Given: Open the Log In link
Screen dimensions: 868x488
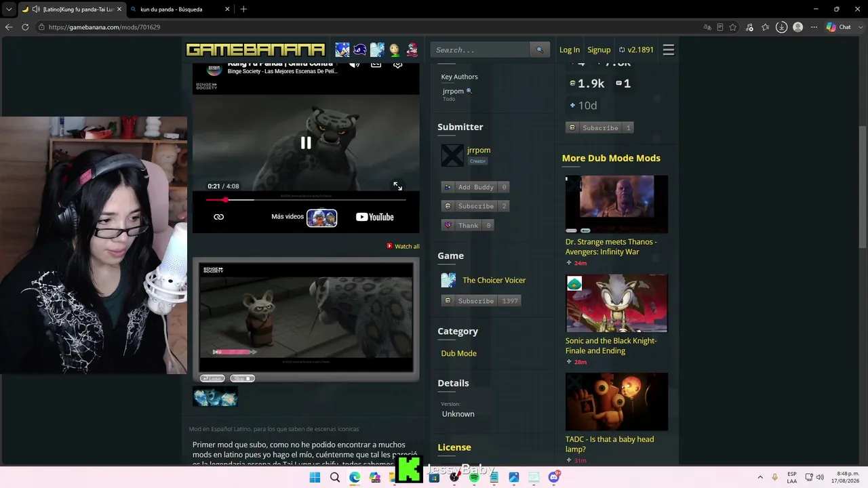Looking at the screenshot, I should [570, 49].
